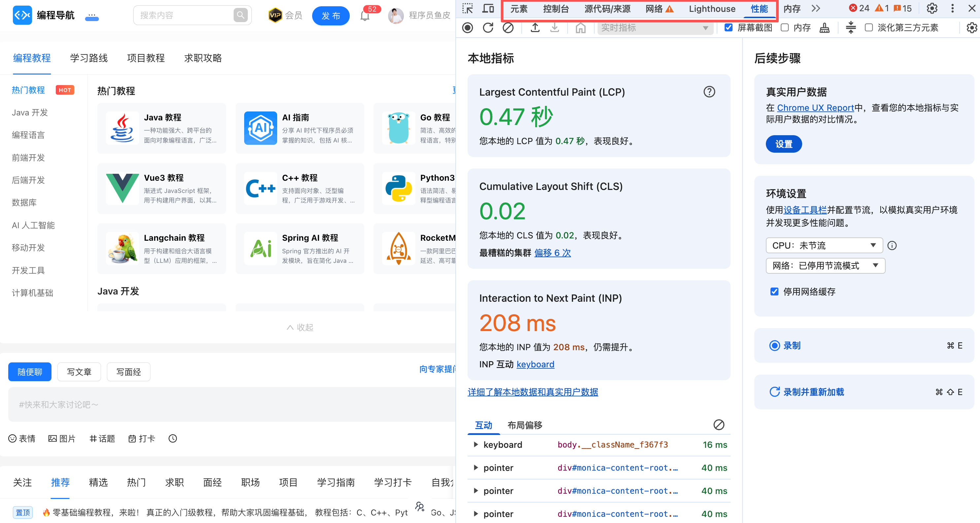Viewport: 980px width, 523px height.
Task: Click the notification bell icon
Action: pyautogui.click(x=365, y=16)
